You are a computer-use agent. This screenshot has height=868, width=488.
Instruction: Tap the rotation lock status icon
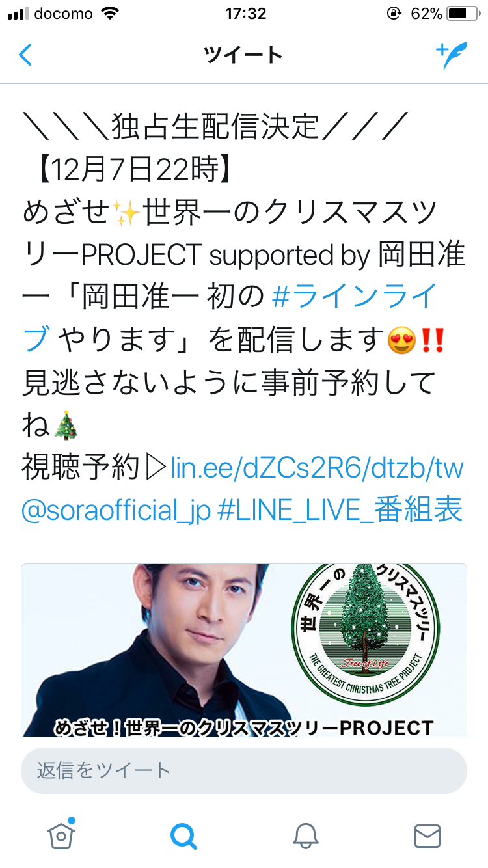(394, 14)
